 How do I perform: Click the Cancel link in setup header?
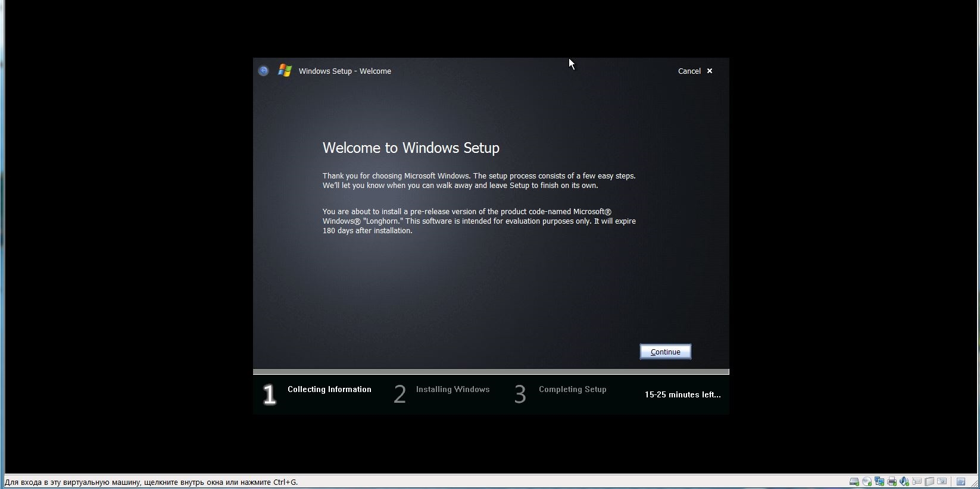689,71
